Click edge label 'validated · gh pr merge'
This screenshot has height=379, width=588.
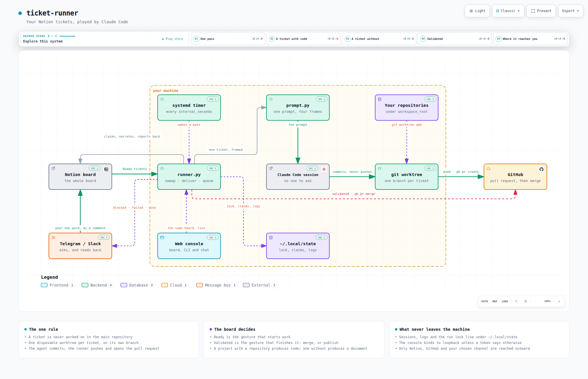tap(353, 194)
